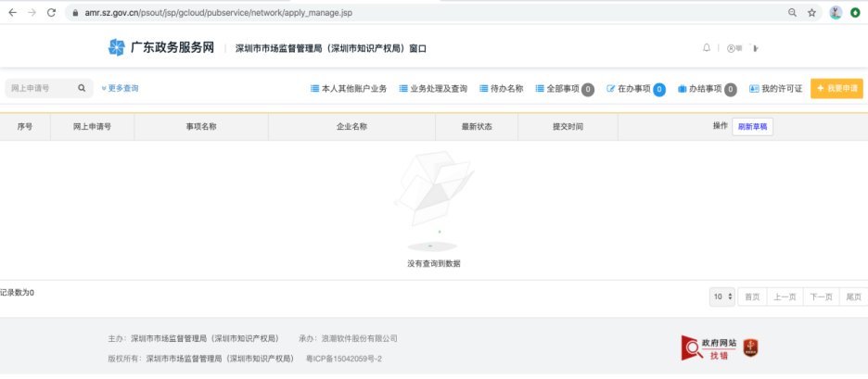This screenshot has width=868, height=379.
Task: Bookmark this page with star icon
Action: click(x=811, y=13)
